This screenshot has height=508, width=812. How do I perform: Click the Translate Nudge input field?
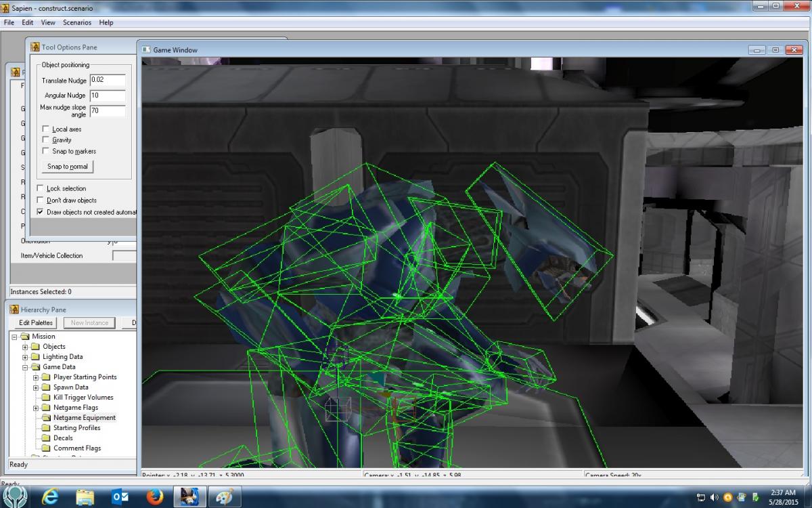[x=108, y=81]
